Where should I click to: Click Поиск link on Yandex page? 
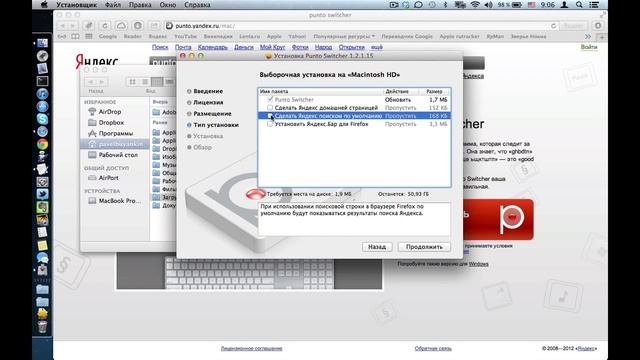point(160,47)
